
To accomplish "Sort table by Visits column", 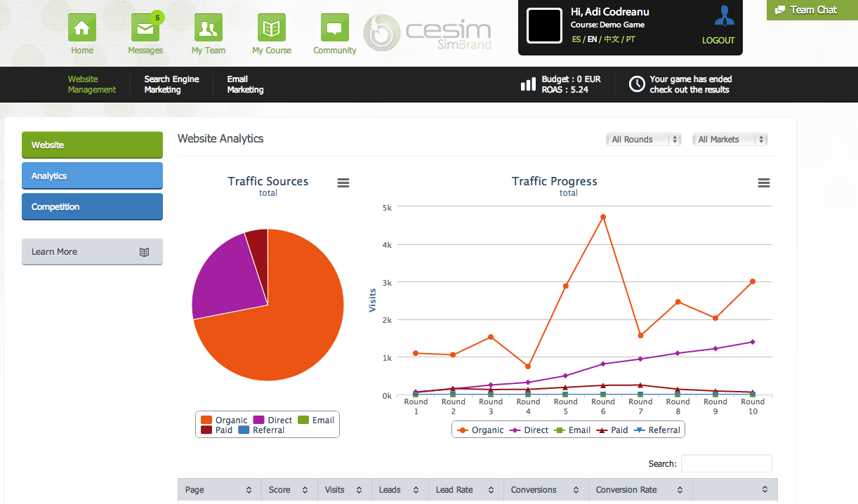I will click(342, 490).
